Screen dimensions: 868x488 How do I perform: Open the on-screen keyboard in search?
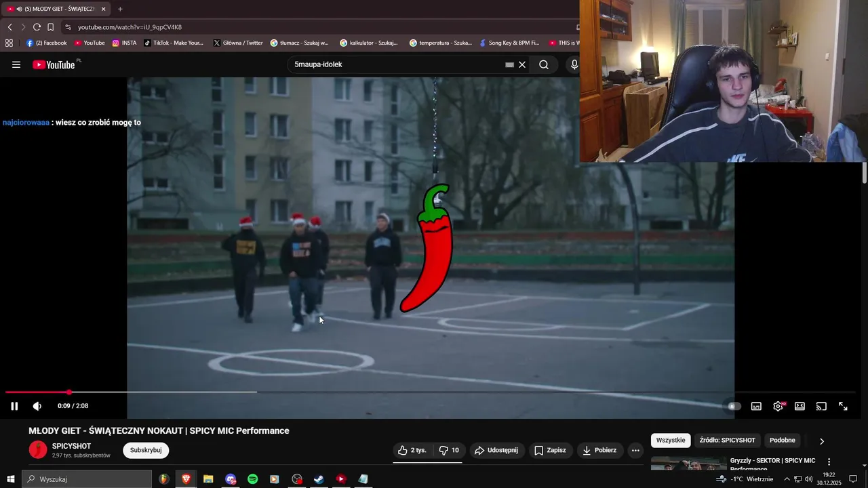(509, 64)
